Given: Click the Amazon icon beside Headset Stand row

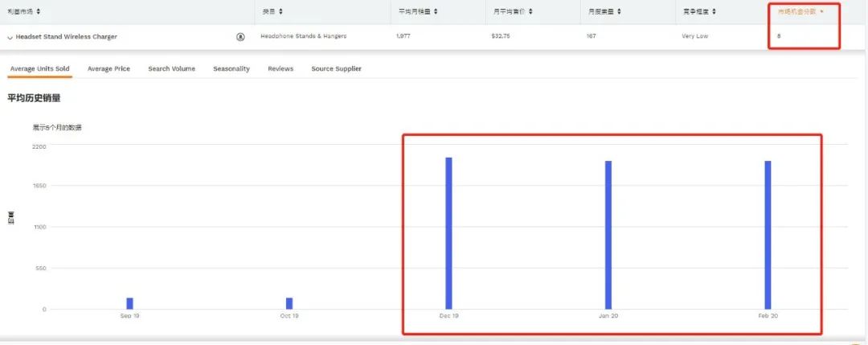Looking at the screenshot, I should pos(240,36).
